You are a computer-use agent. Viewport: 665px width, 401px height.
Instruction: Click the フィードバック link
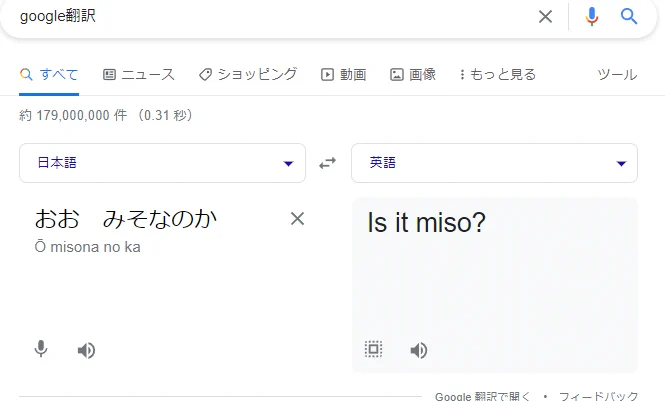598,396
